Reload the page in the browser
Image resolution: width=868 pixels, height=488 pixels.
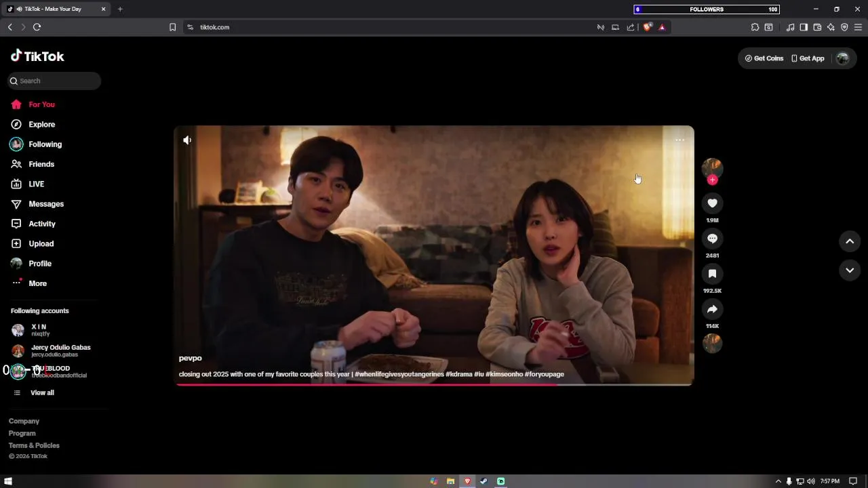37,27
